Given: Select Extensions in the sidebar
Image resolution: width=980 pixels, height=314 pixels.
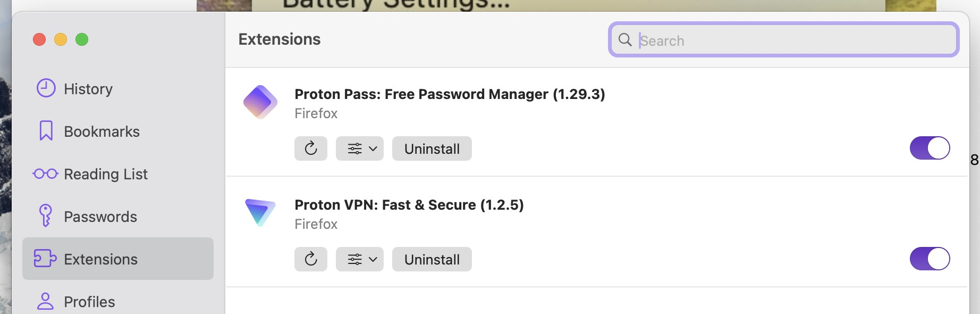Looking at the screenshot, I should pos(100,259).
